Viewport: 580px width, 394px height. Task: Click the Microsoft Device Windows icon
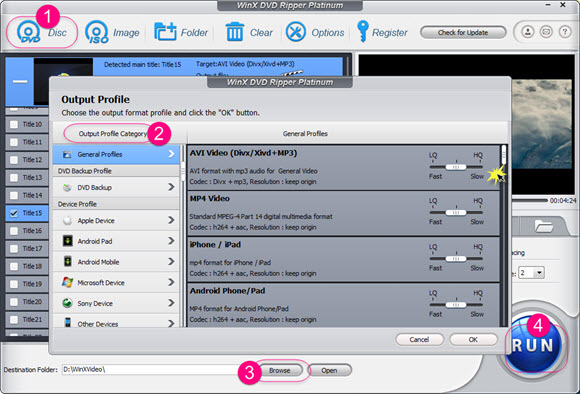tap(67, 283)
